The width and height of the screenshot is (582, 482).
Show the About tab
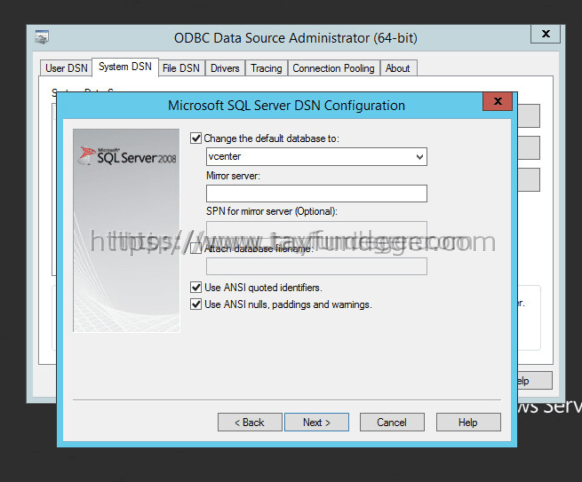pyautogui.click(x=398, y=68)
